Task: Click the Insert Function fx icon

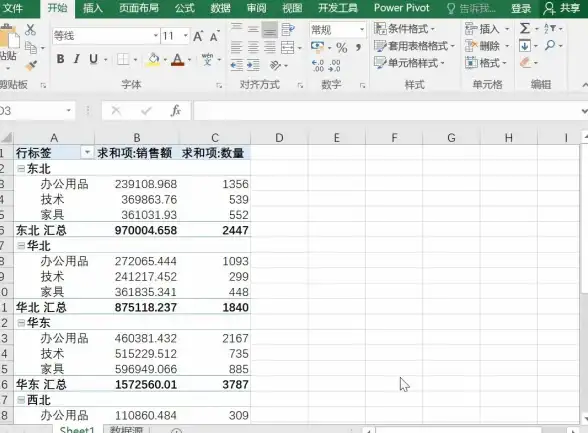Action: [176, 111]
